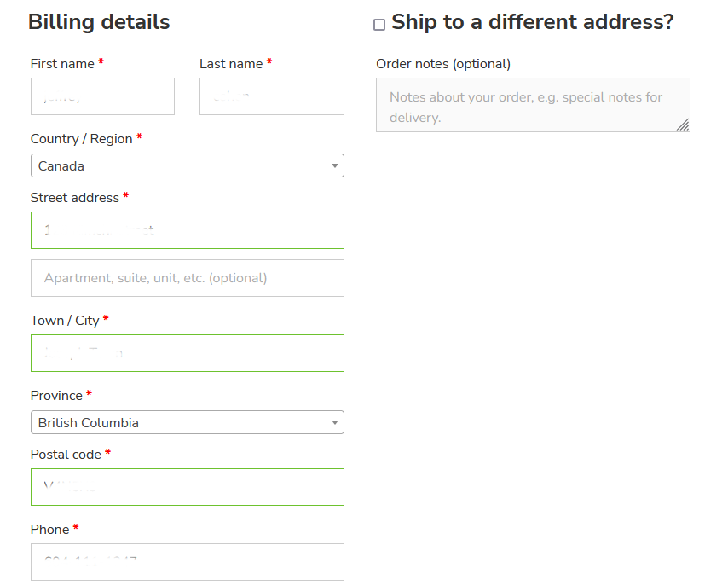Select the Phone input field
Viewport: 728px width, 586px height.
tap(188, 561)
